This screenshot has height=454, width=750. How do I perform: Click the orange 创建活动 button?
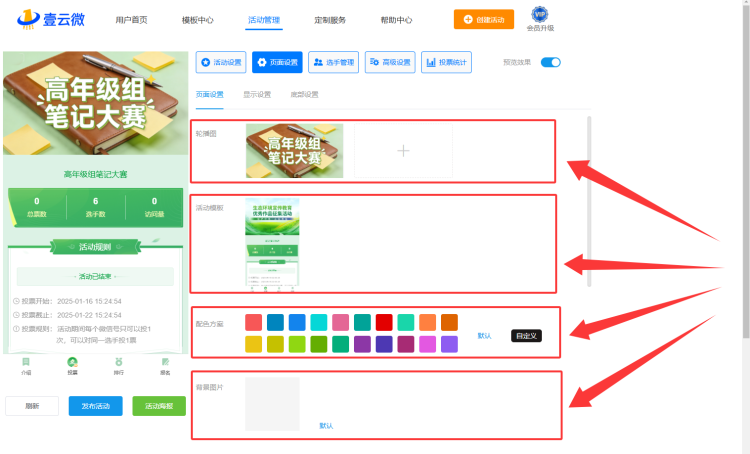484,20
